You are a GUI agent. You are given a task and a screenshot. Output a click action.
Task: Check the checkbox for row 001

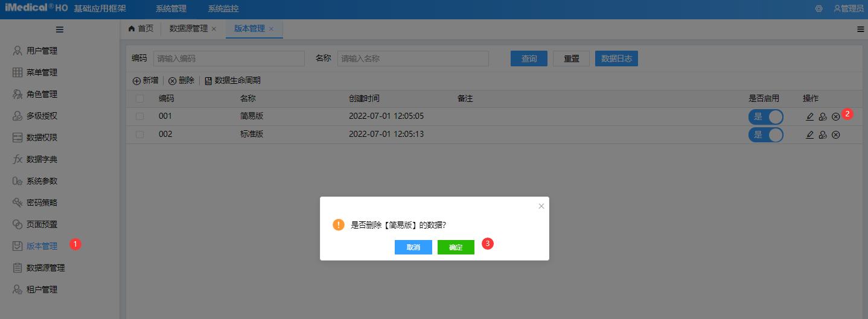(140, 116)
